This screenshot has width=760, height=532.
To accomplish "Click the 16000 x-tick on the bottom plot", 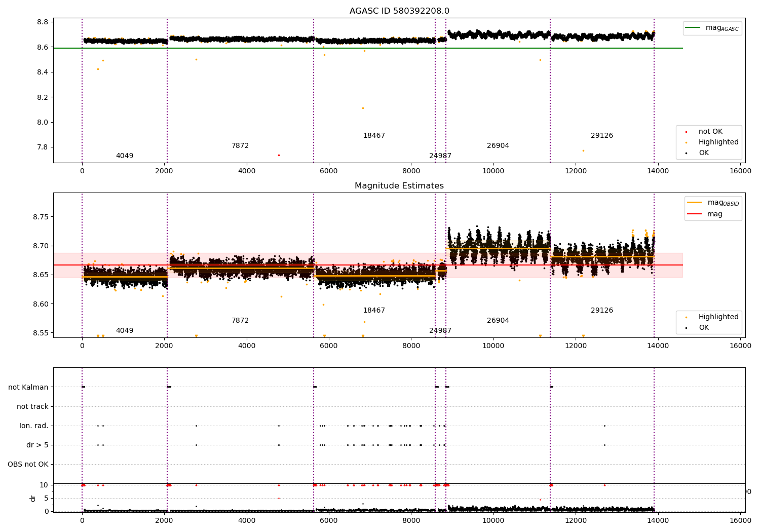I will coord(740,520).
